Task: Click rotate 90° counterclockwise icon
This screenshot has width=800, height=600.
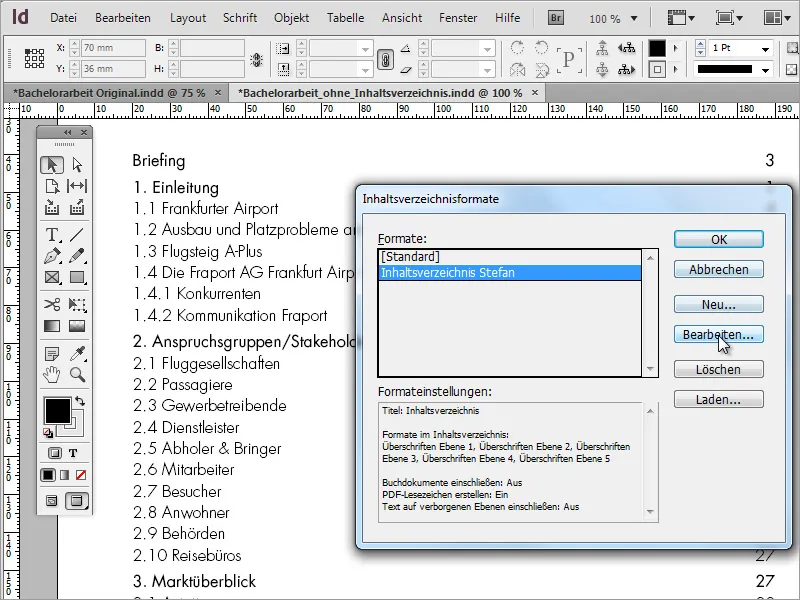Action: 541,48
